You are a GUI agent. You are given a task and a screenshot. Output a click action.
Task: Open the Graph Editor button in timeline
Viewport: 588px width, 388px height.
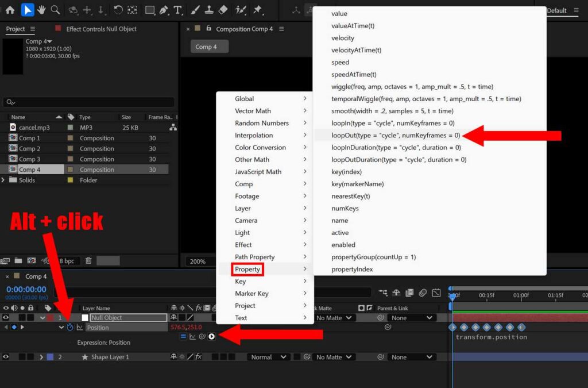436,293
